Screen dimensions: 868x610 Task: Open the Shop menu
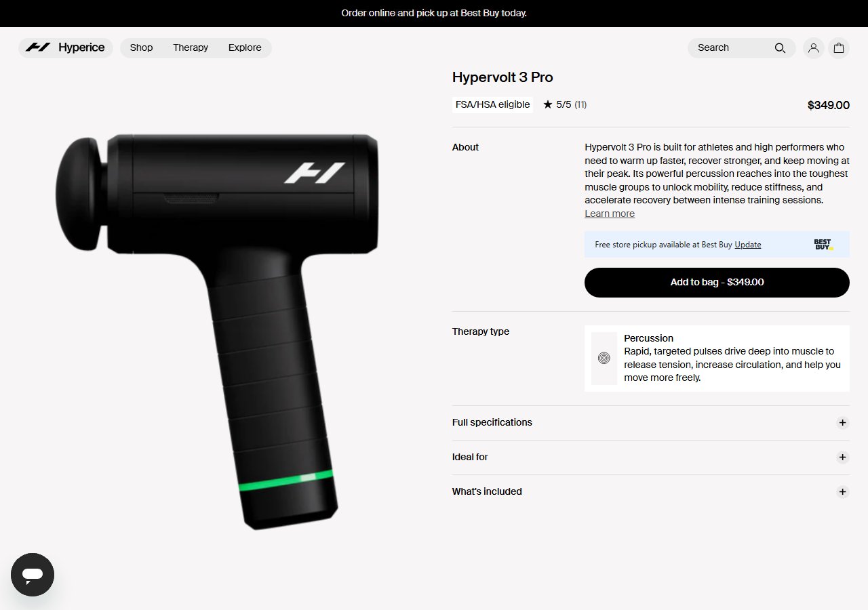tap(141, 47)
